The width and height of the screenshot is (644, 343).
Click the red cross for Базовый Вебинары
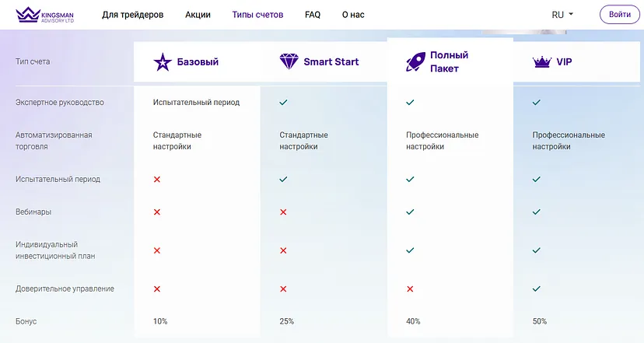click(157, 212)
